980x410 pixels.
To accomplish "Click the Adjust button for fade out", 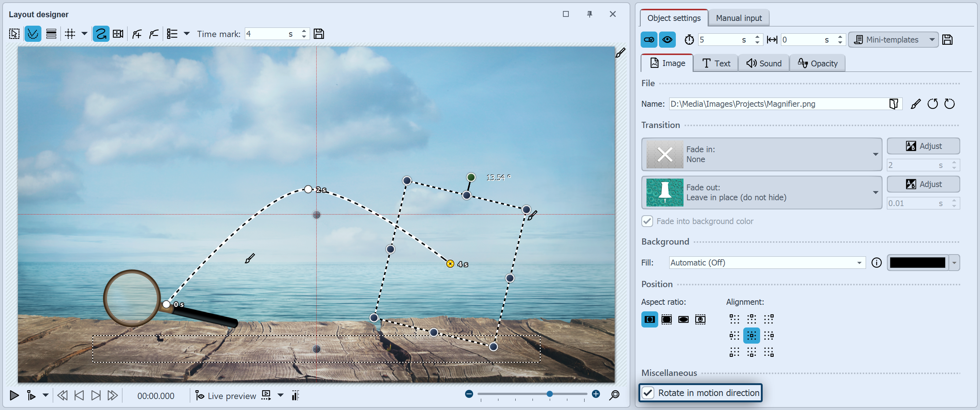I will click(x=924, y=184).
